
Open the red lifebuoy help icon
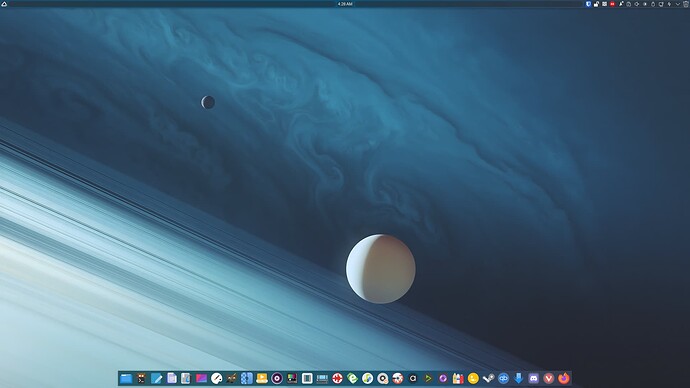[x=338, y=378]
